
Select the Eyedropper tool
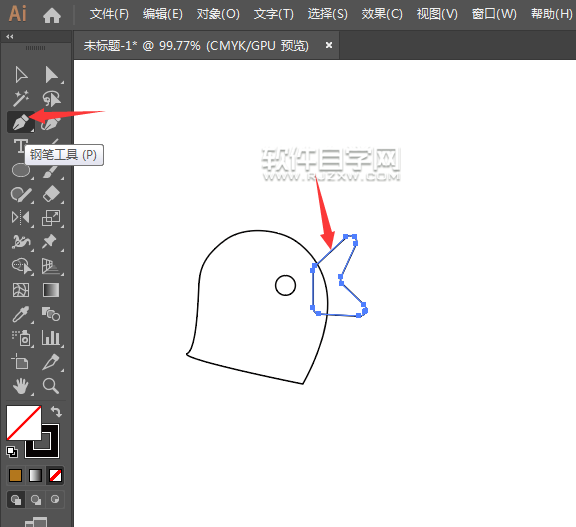[21, 314]
